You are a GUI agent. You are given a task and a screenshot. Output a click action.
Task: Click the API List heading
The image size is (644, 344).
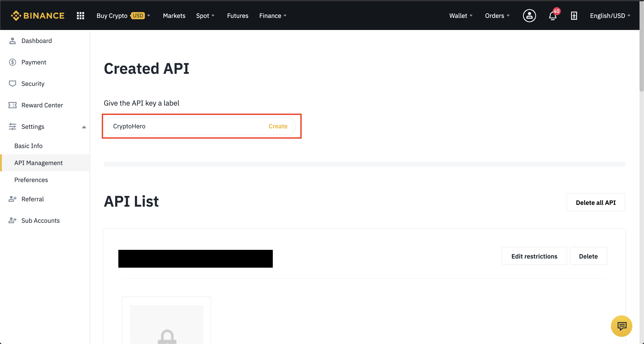131,202
